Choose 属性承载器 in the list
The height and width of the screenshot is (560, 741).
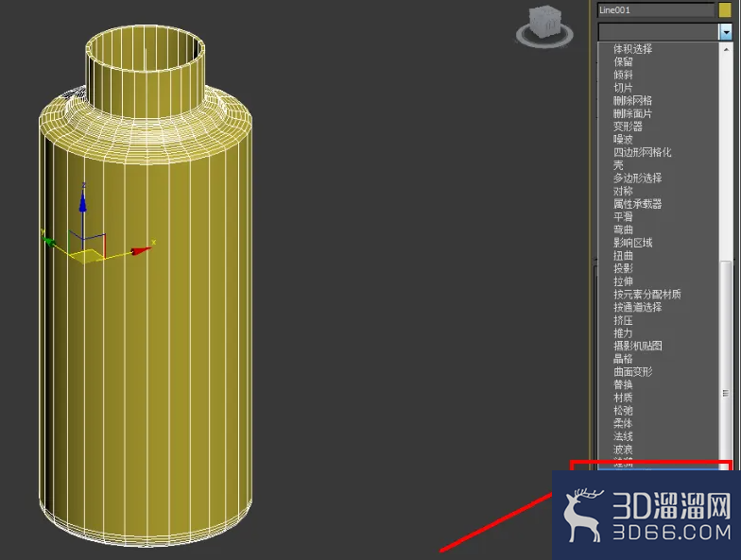[637, 204]
